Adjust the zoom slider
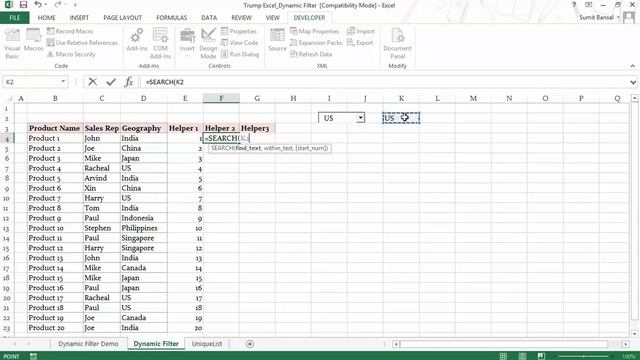The height and width of the screenshot is (360, 640). point(582,356)
